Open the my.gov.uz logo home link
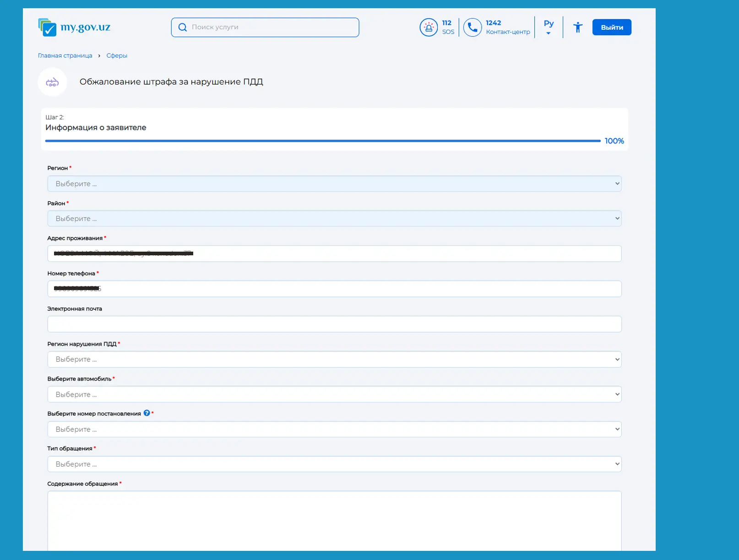This screenshot has width=739, height=560. tap(74, 27)
